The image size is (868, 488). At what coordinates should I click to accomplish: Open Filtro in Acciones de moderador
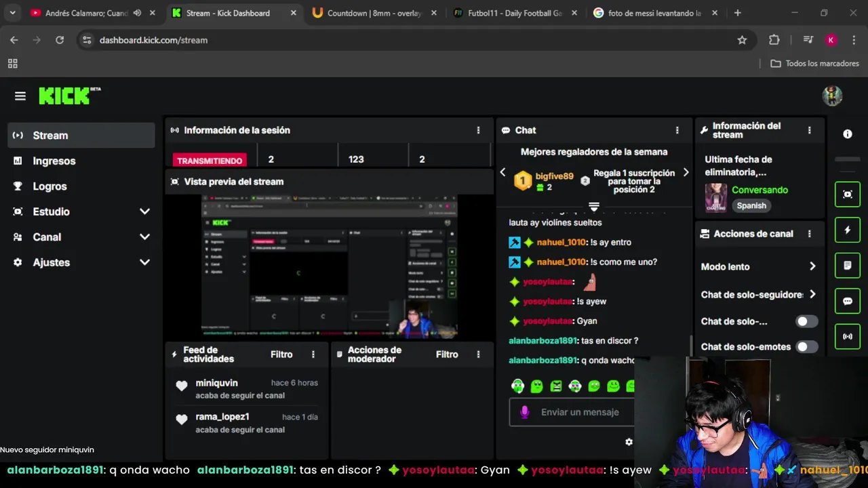pyautogui.click(x=447, y=354)
